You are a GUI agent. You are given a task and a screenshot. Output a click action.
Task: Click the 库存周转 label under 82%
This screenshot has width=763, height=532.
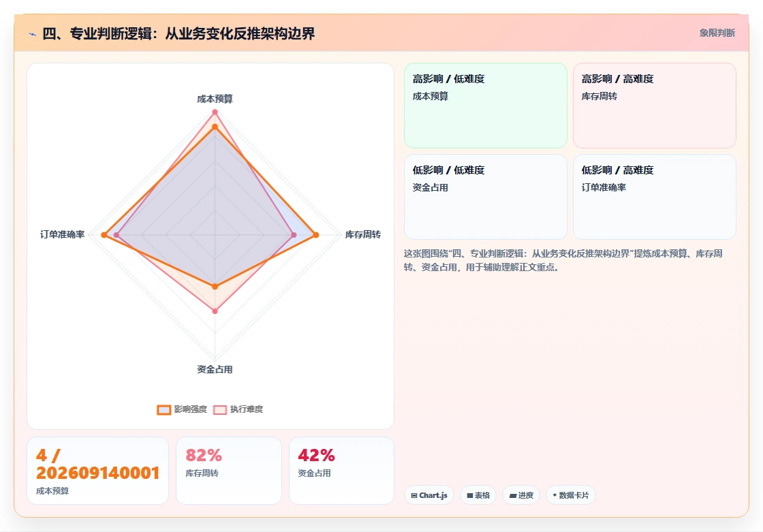(x=202, y=473)
